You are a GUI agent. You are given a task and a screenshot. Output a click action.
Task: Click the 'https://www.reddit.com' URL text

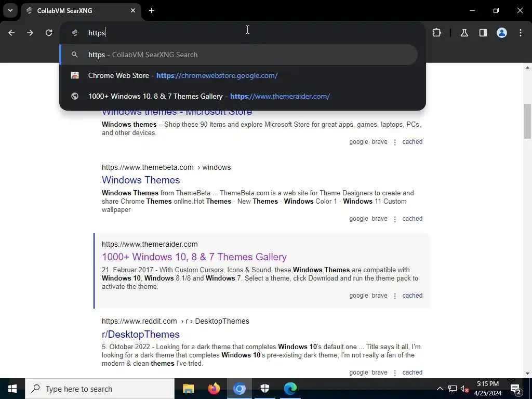[x=139, y=321]
